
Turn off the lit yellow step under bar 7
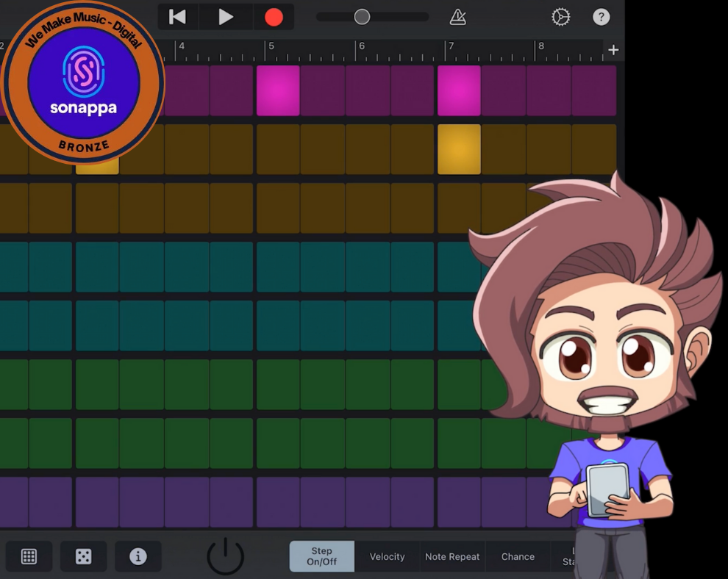tap(459, 149)
